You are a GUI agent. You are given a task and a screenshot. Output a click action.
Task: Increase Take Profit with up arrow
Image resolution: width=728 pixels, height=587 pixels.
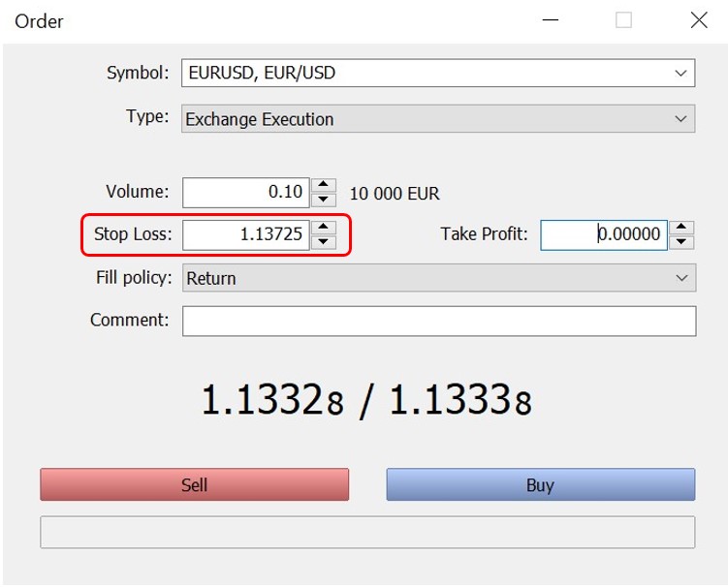pyautogui.click(x=681, y=228)
